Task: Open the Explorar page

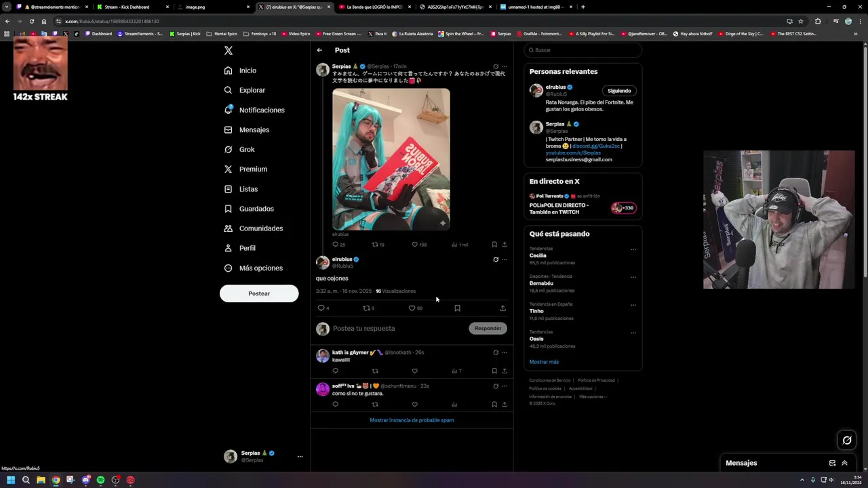Action: (x=244, y=90)
